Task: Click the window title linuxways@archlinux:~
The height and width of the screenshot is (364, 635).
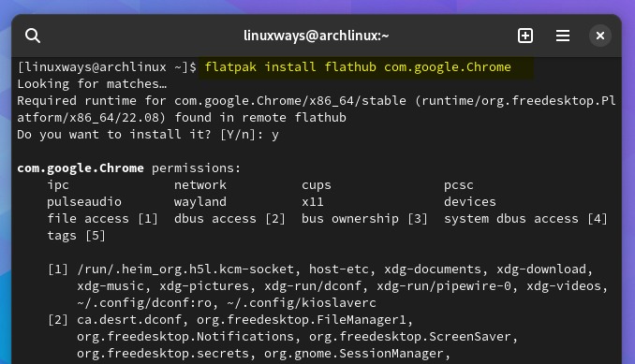Action: coord(316,36)
